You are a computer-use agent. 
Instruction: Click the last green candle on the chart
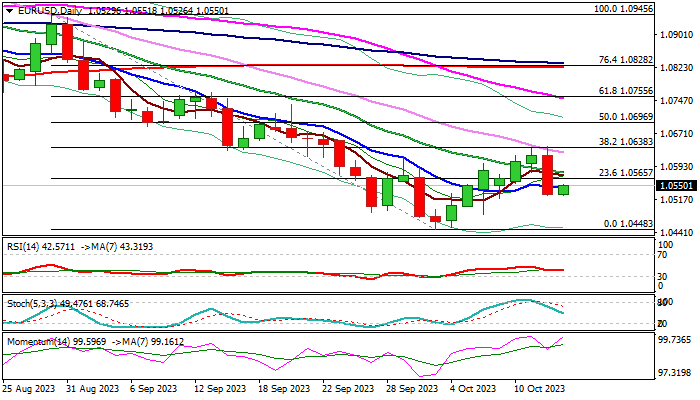pos(563,189)
